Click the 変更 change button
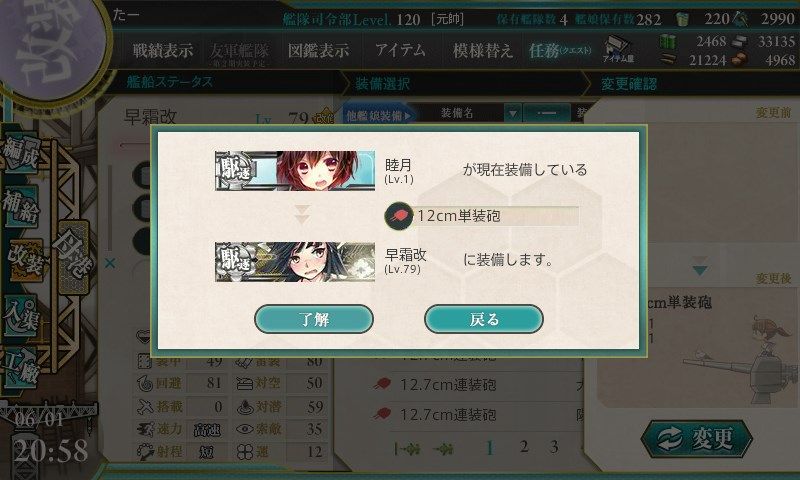This screenshot has width=800, height=480. [x=697, y=439]
